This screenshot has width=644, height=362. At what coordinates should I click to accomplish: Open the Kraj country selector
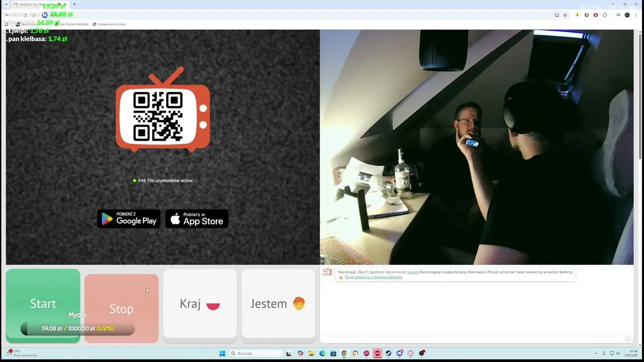(200, 304)
